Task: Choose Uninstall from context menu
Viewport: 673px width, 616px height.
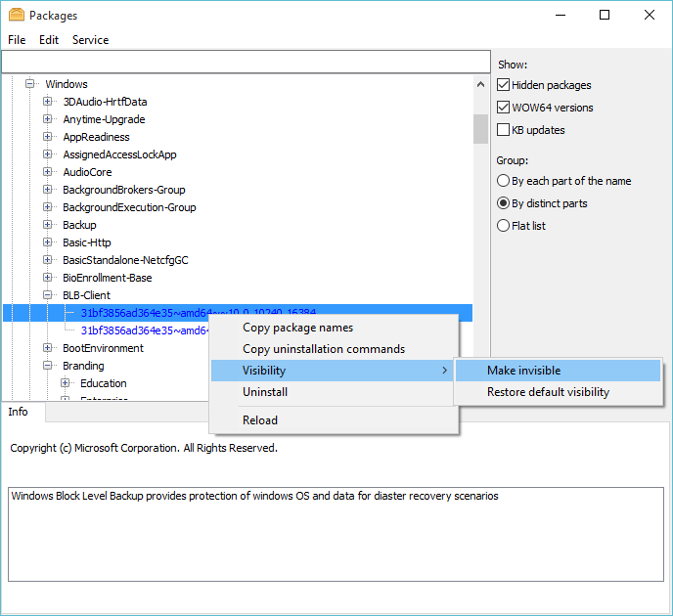Action: (x=333, y=392)
